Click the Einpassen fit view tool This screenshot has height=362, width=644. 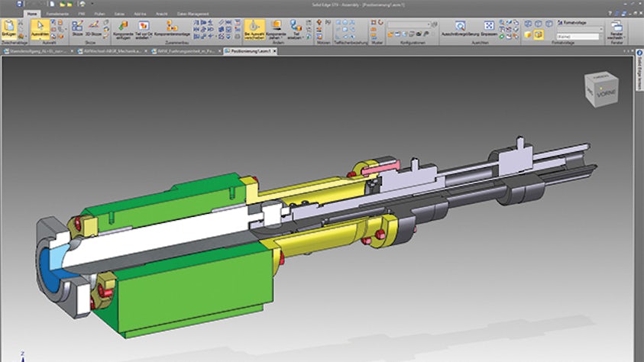489,28
